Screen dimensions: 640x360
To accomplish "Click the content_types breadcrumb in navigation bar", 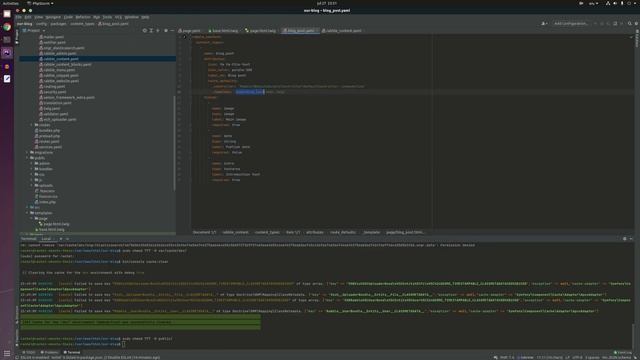I will point(82,24).
